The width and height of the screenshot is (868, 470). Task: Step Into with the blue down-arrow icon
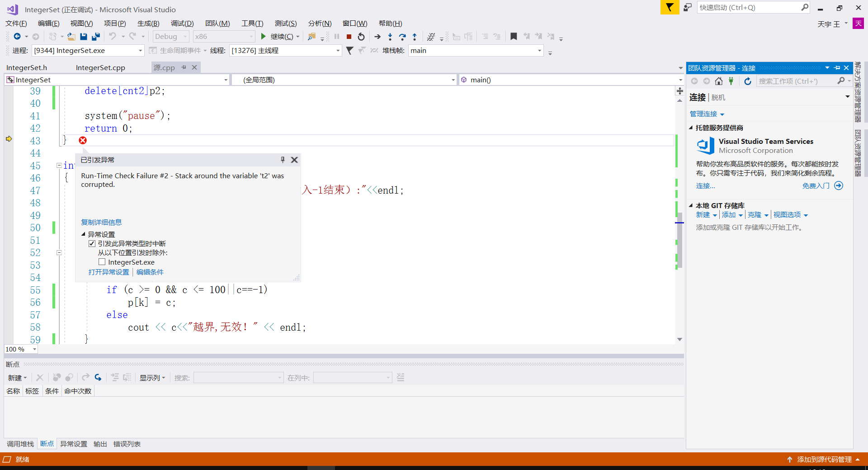pos(390,37)
